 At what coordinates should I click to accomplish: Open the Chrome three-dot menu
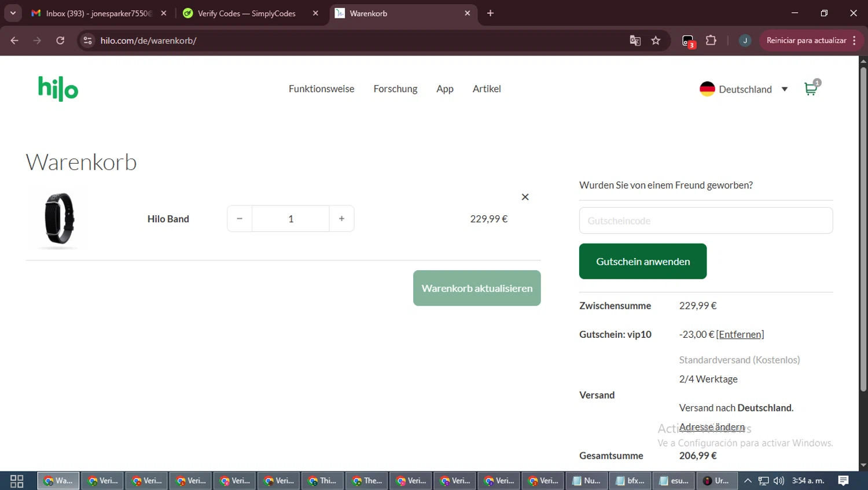(x=855, y=40)
